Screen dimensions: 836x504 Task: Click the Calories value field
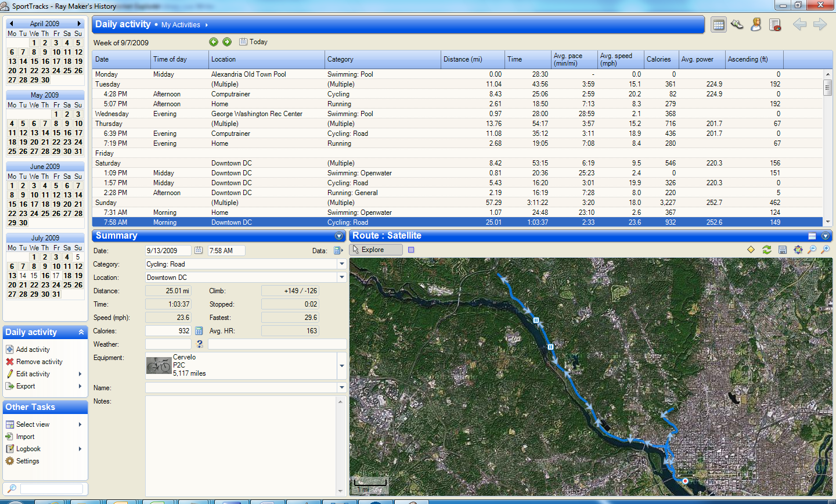click(168, 331)
